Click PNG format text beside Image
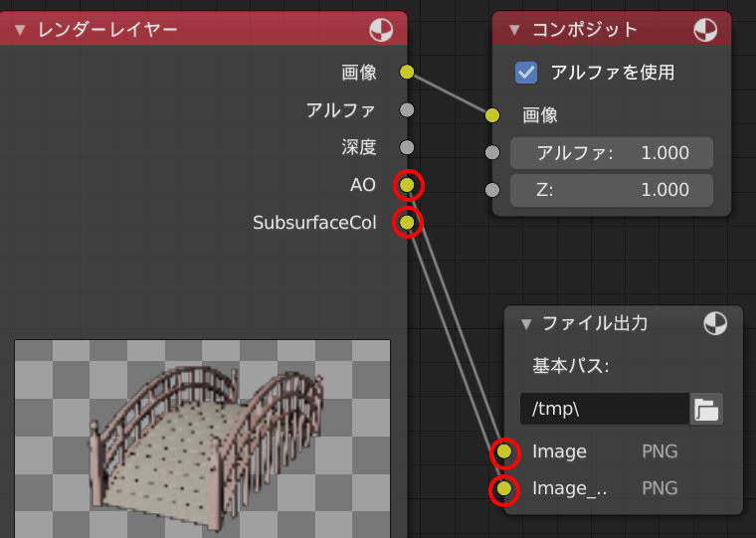 (660, 451)
